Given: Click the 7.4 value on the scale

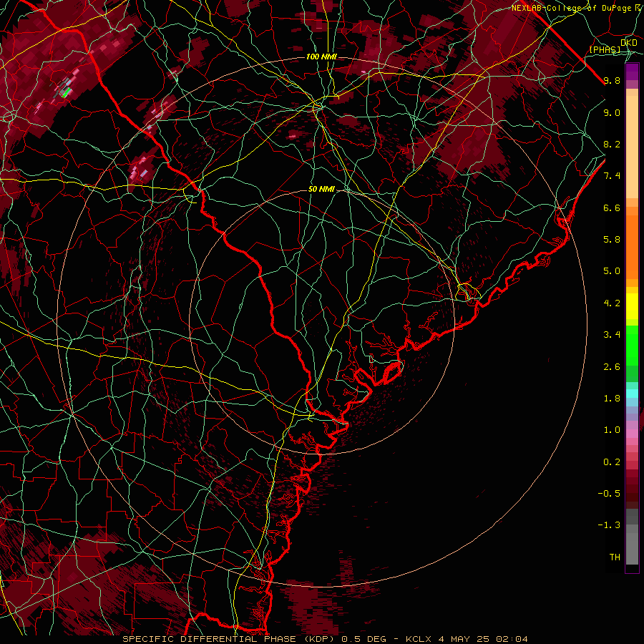Looking at the screenshot, I should [x=612, y=176].
